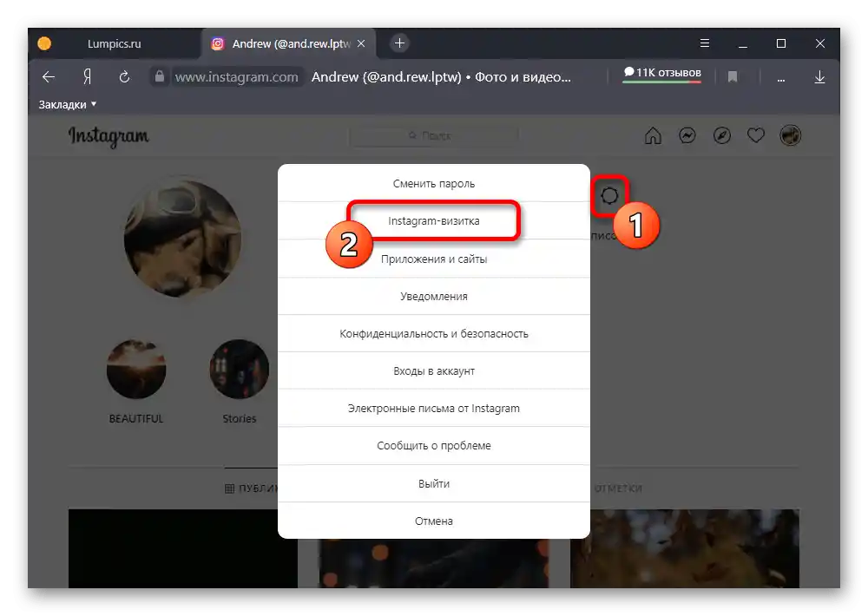Image resolution: width=868 pixels, height=616 pixels.
Task: Click the Instagram logo
Action: tap(108, 136)
